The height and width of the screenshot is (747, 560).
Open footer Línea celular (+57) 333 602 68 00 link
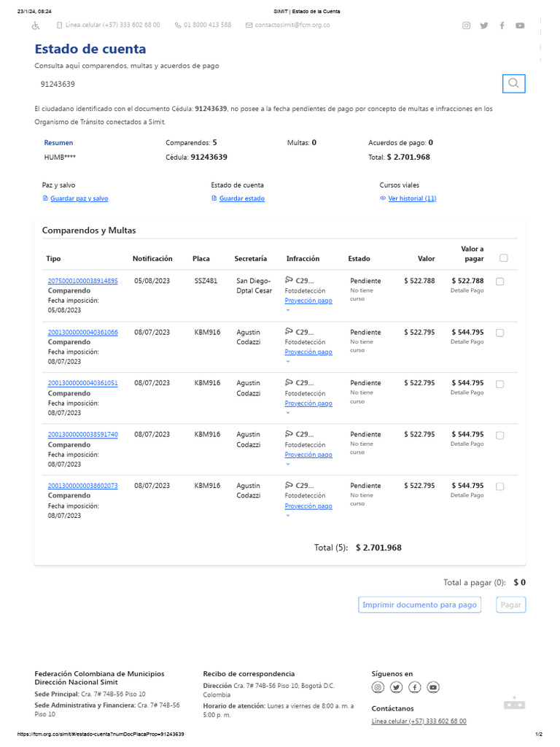[x=419, y=721]
